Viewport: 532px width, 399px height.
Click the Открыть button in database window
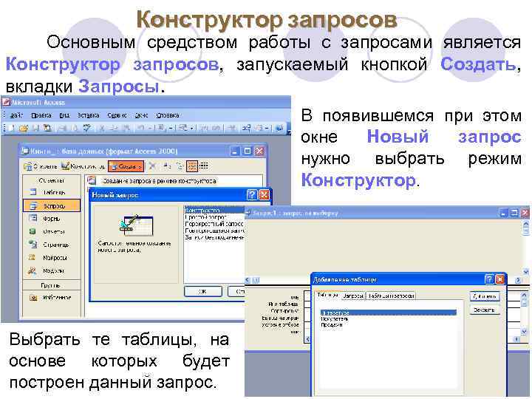tap(41, 166)
